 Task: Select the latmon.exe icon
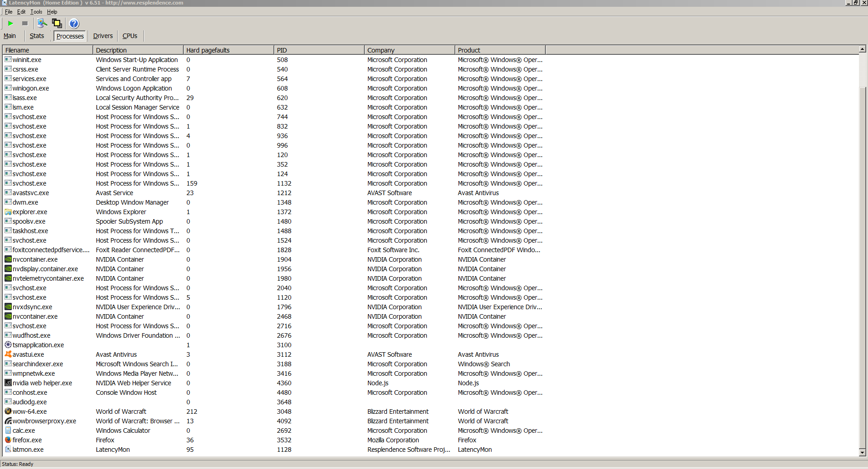click(x=8, y=450)
